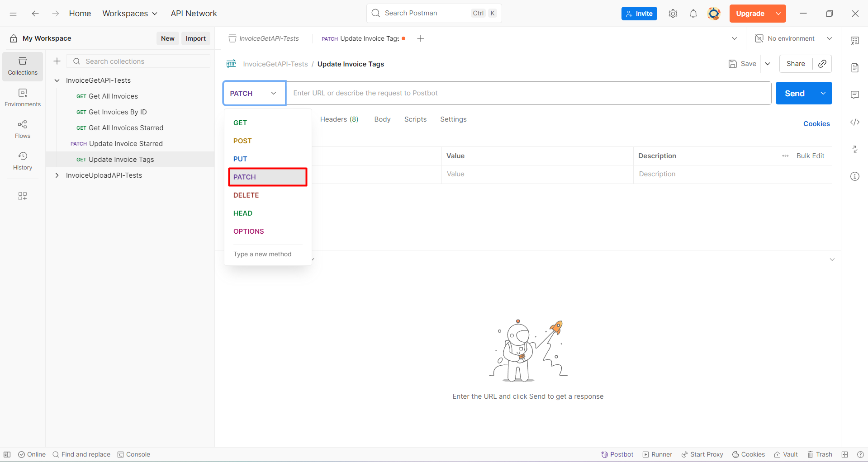This screenshot has width=868, height=462.
Task: Select the Flows sidebar icon
Action: (x=22, y=128)
